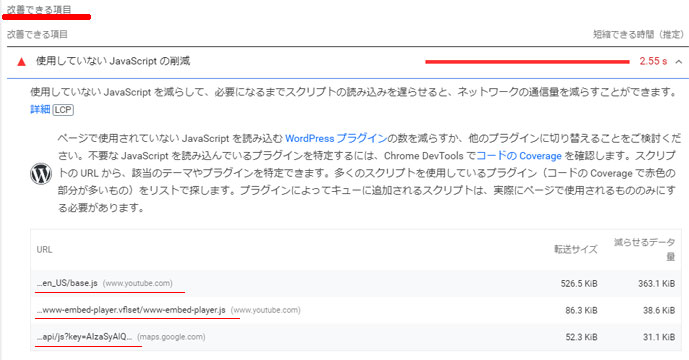Click the 31.1 KiB savings cell

pos(660,338)
